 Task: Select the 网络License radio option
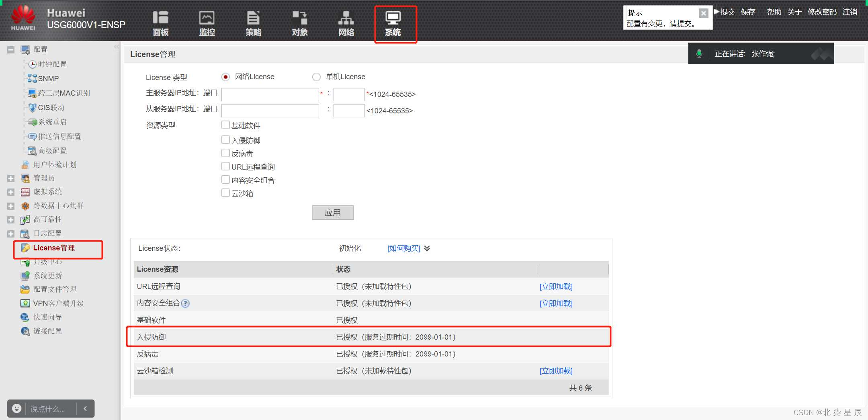click(226, 77)
